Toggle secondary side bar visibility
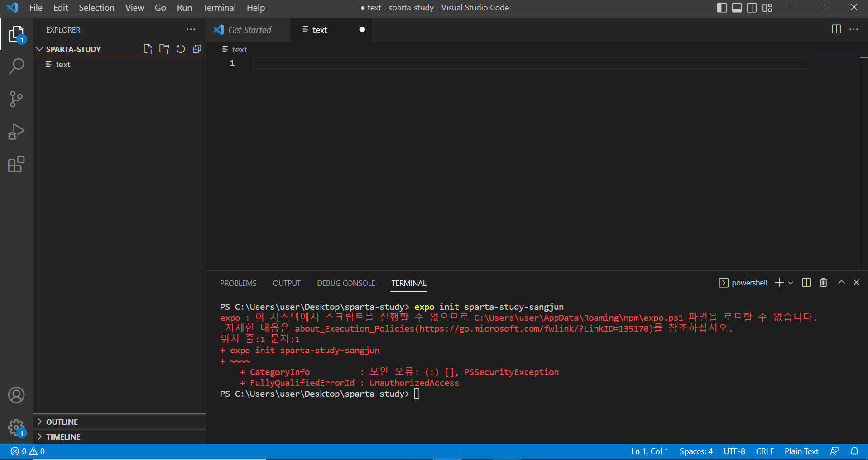Image resolution: width=868 pixels, height=460 pixels. point(752,8)
